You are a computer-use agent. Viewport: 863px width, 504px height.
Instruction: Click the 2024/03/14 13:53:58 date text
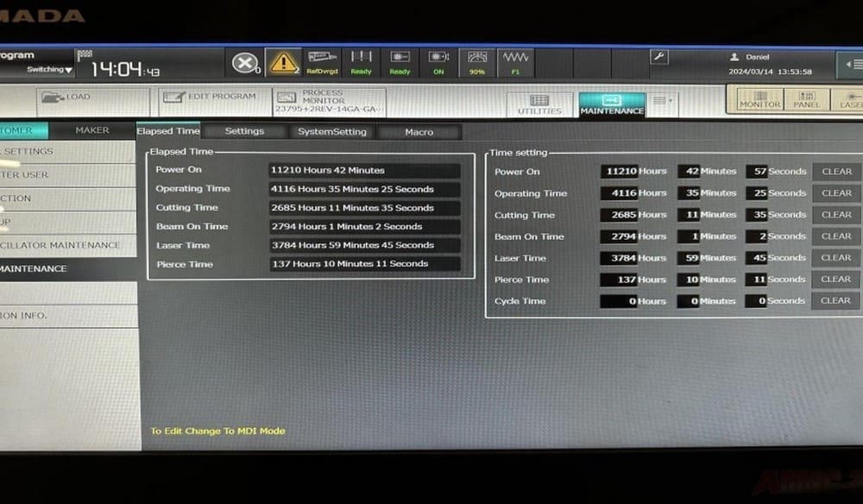(x=770, y=72)
